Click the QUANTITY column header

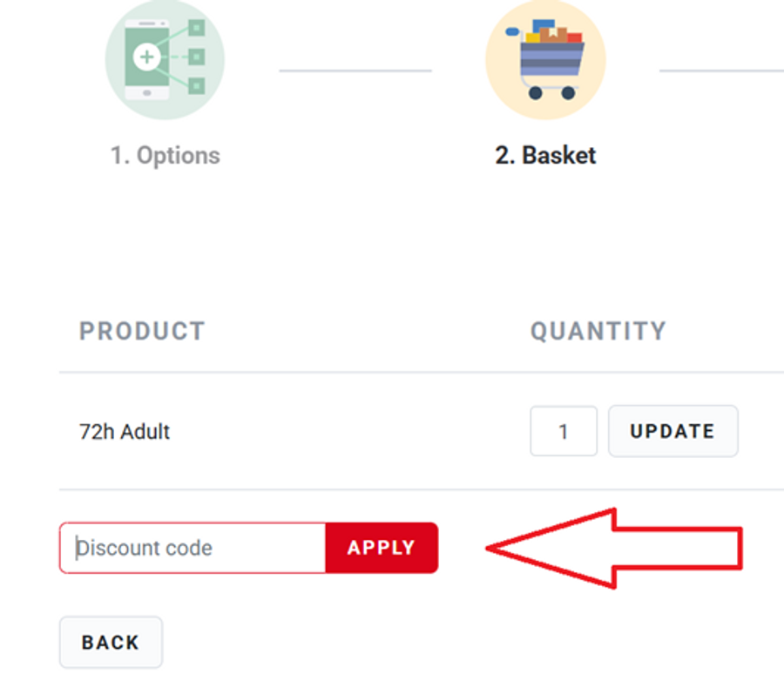click(598, 331)
